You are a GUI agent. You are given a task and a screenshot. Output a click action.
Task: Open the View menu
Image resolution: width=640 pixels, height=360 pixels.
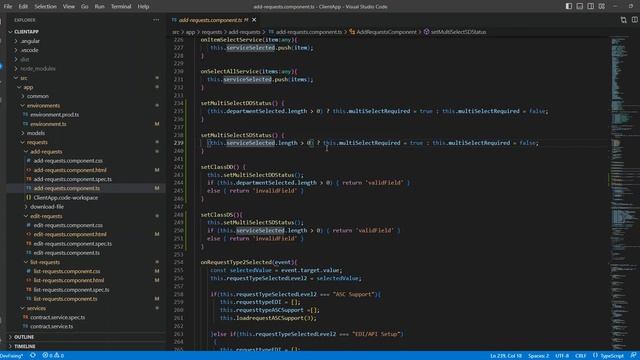click(x=69, y=7)
